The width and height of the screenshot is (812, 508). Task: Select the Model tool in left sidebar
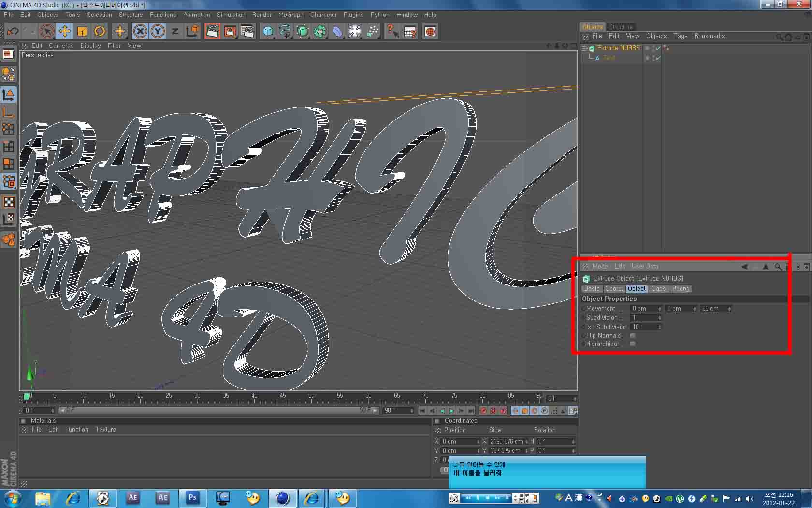point(9,94)
